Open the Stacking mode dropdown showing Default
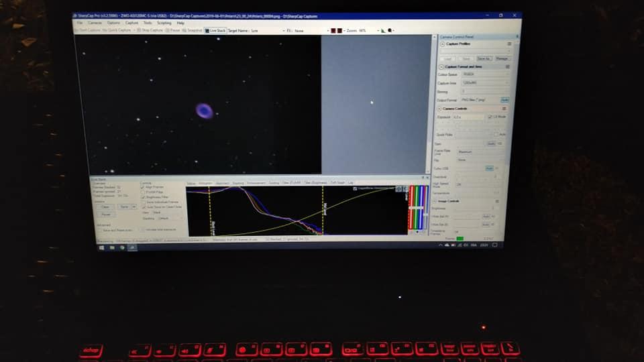The image size is (644, 362). point(169,219)
